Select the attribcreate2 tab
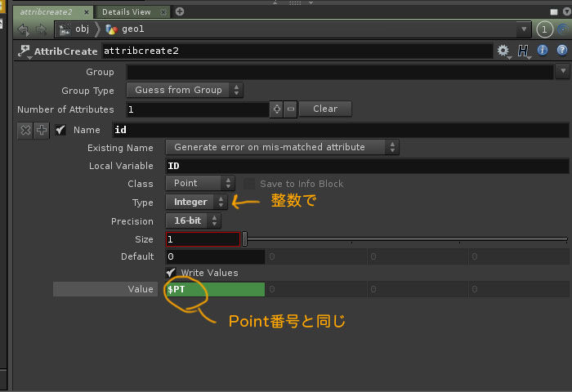 pyautogui.click(x=47, y=11)
